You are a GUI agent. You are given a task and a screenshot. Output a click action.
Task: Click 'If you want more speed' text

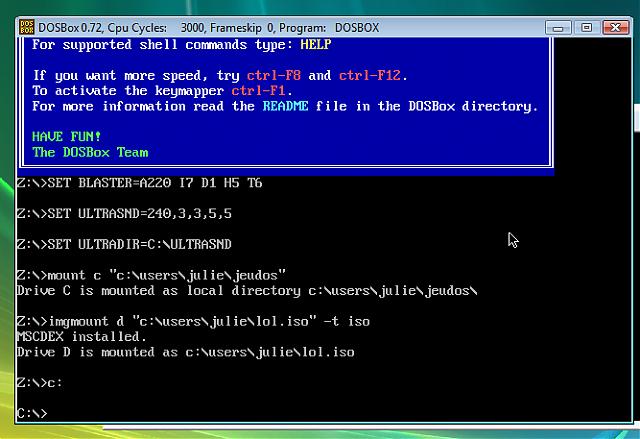coord(120,75)
